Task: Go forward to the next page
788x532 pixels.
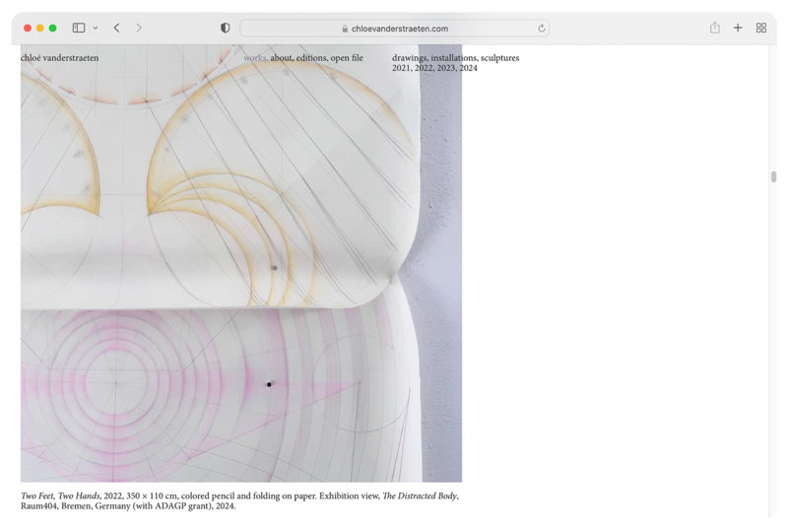Action: coord(139,29)
